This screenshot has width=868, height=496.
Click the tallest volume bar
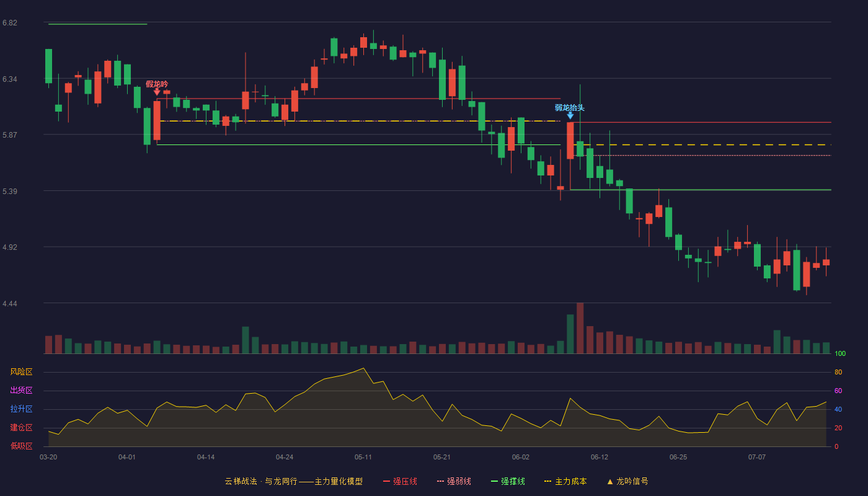click(x=580, y=328)
